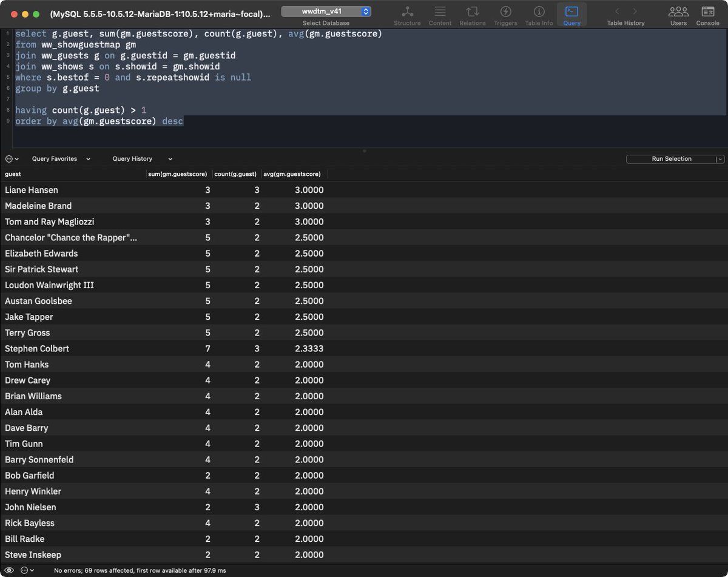The width and height of the screenshot is (728, 577).
Task: Sort by count(g.guest) column header
Action: [236, 174]
